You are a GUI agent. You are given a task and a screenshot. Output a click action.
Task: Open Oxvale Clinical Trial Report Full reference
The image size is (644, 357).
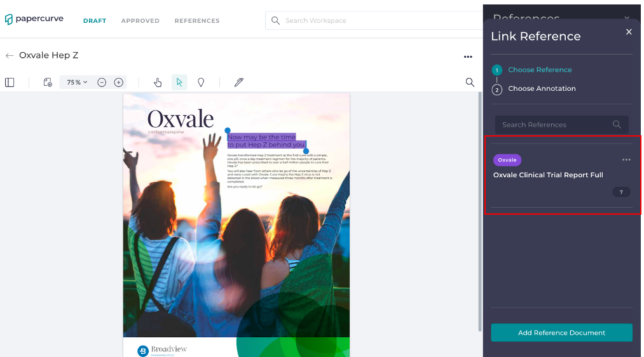(548, 175)
